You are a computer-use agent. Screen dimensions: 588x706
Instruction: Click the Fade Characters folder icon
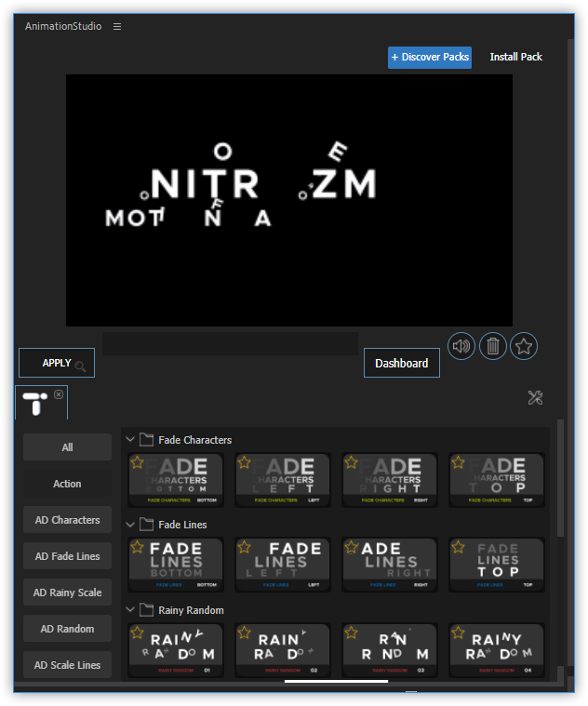[146, 439]
